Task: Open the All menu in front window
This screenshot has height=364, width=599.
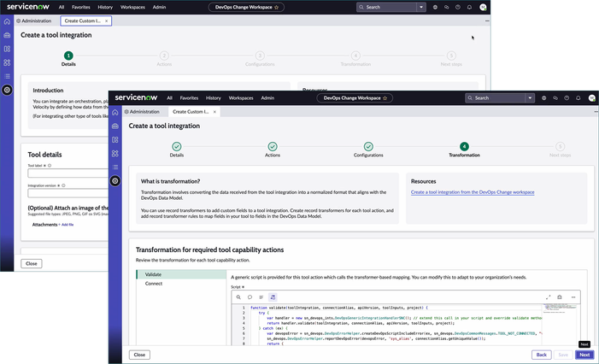Action: pos(169,98)
